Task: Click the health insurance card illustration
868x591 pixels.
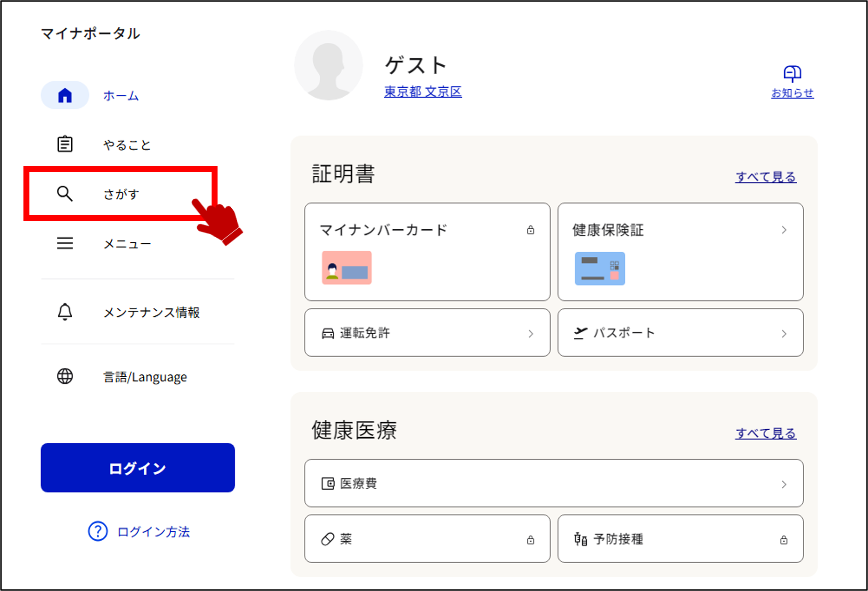Action: click(x=600, y=268)
